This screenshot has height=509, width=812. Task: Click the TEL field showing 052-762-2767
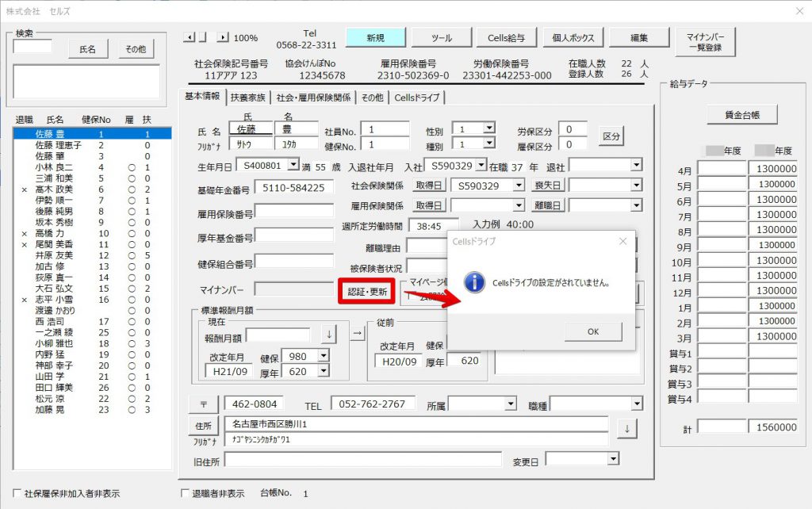pyautogui.click(x=373, y=404)
